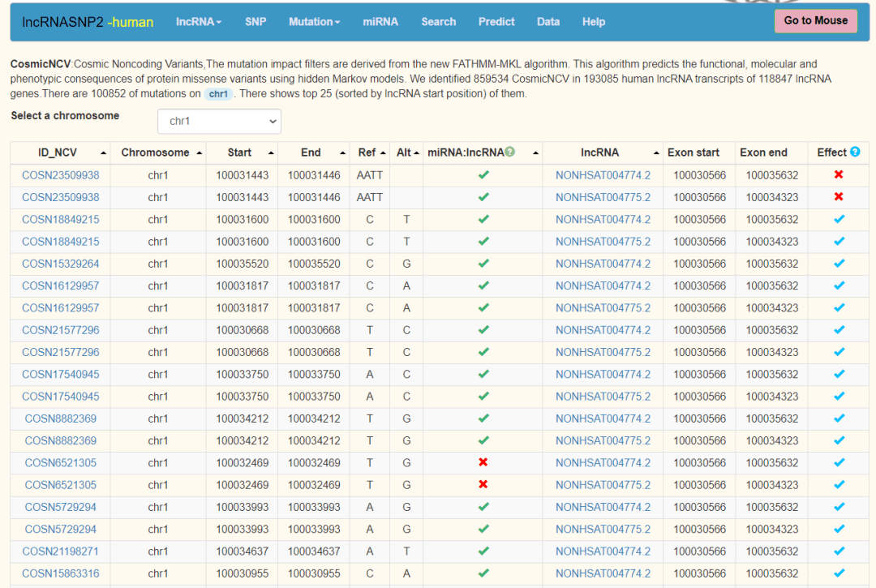Click the help icon beside miRNA:lncRNA header
The width and height of the screenshot is (876, 588).
(510, 152)
